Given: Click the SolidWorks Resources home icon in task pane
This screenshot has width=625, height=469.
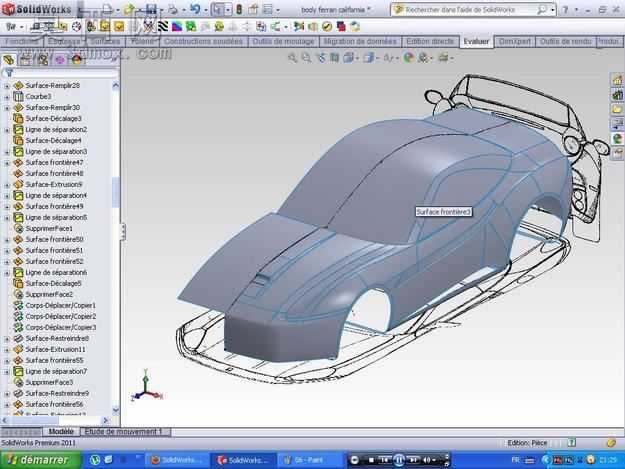Looking at the screenshot, I should tap(617, 80).
